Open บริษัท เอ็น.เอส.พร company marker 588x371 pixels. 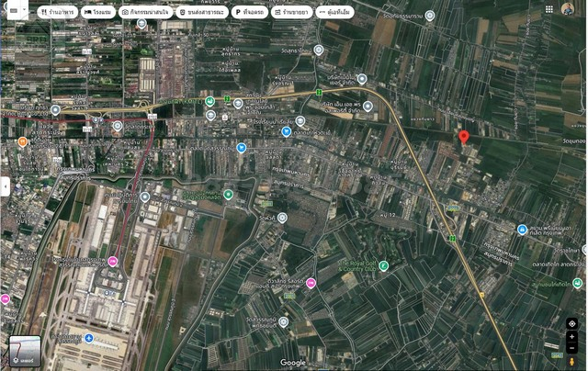367,107
